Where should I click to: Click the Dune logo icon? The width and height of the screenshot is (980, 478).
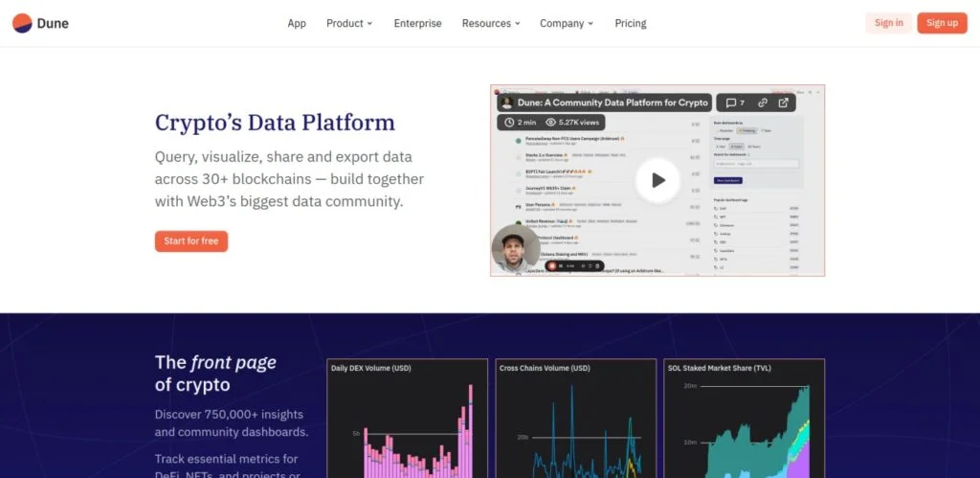pyautogui.click(x=22, y=23)
